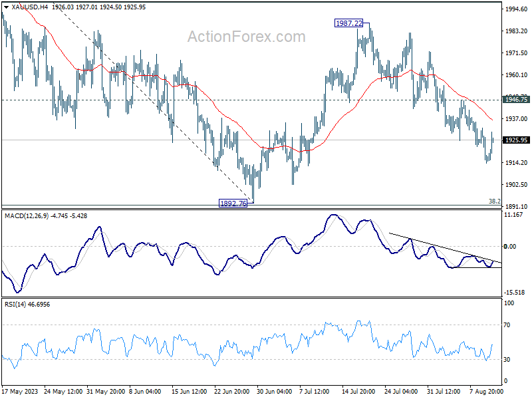Image resolution: width=532 pixels, height=399 pixels.
Task: Click the RSI 100 scale label
Action: click(509, 303)
